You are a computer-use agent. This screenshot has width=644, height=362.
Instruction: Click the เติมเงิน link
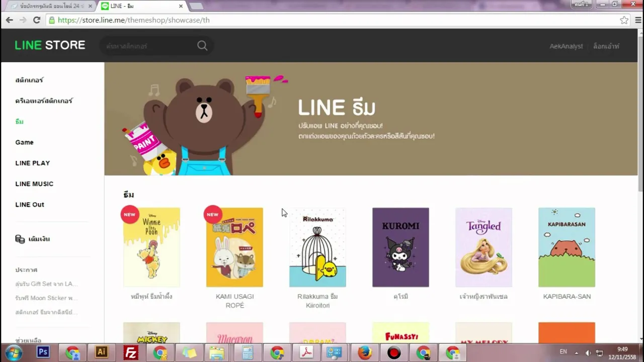(x=39, y=239)
